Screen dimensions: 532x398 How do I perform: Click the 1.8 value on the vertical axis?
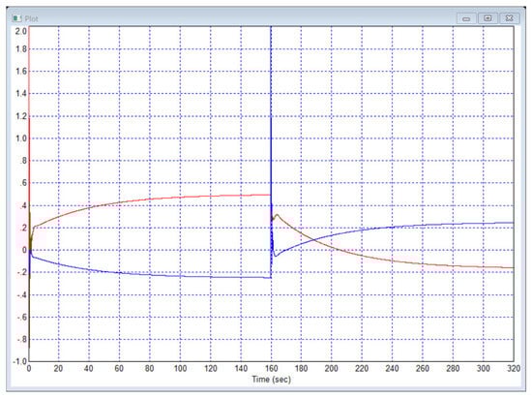[20, 48]
